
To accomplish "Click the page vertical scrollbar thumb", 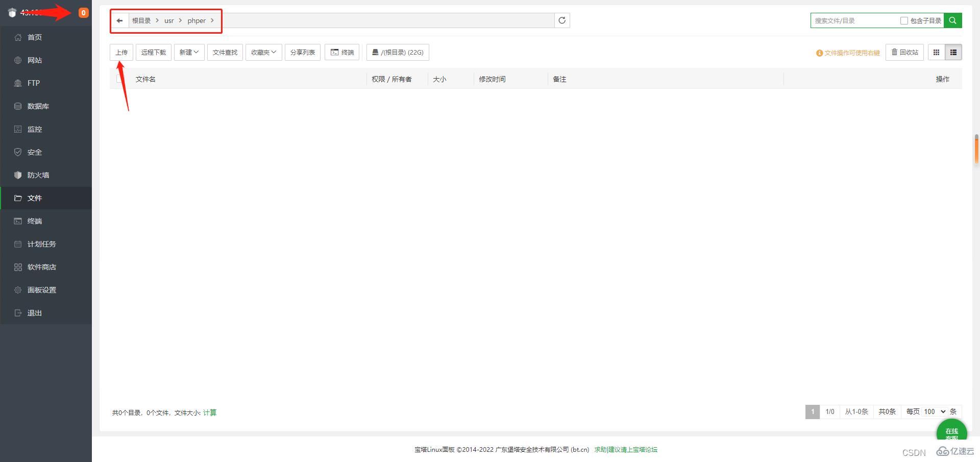I will 976,149.
